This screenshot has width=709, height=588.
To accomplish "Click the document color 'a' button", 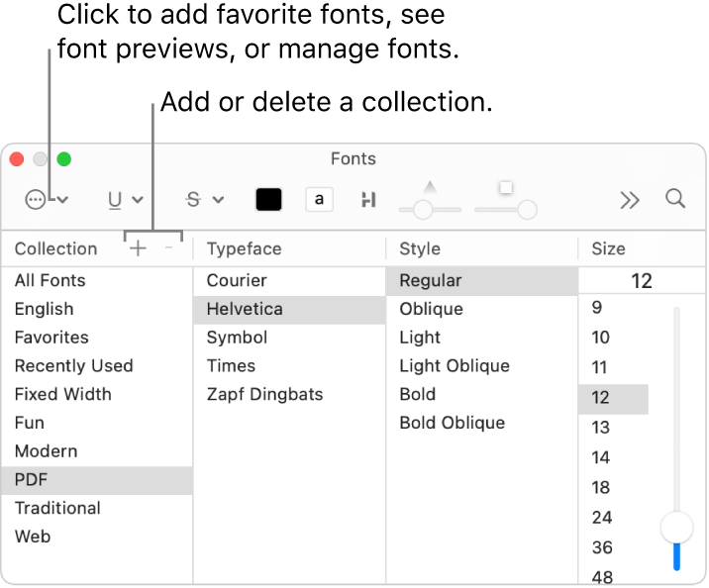I will 319,200.
